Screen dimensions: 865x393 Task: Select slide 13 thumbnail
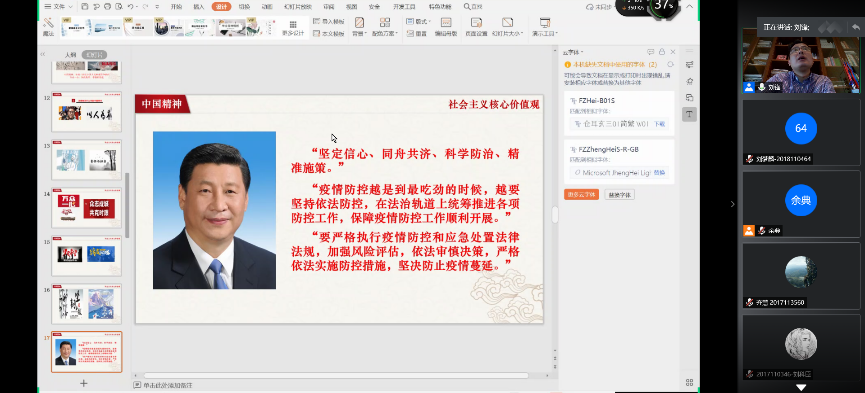click(87, 160)
